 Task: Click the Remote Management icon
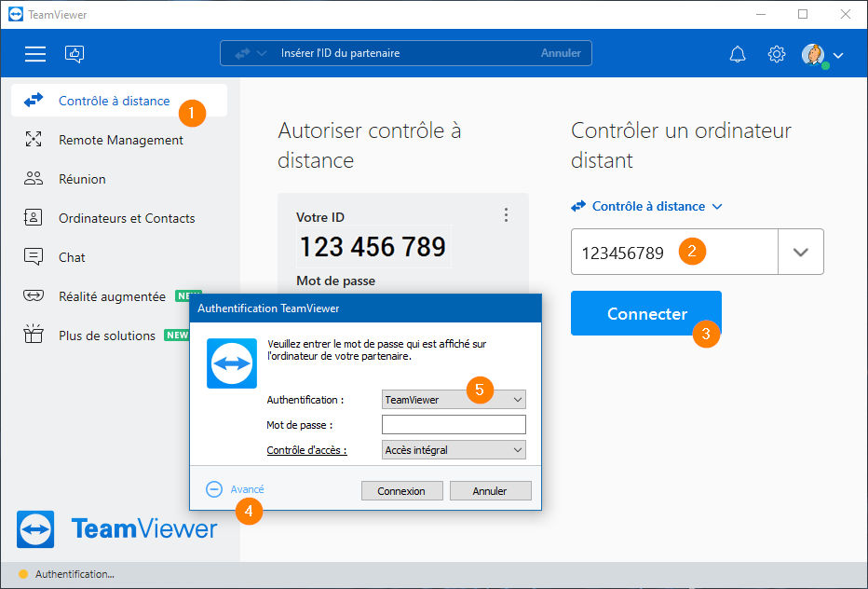34,139
